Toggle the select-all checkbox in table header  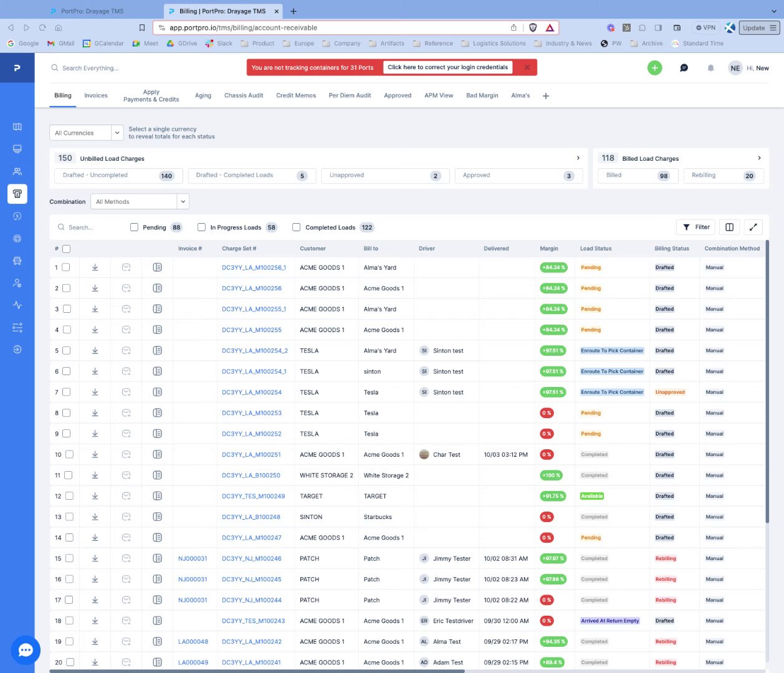67,249
